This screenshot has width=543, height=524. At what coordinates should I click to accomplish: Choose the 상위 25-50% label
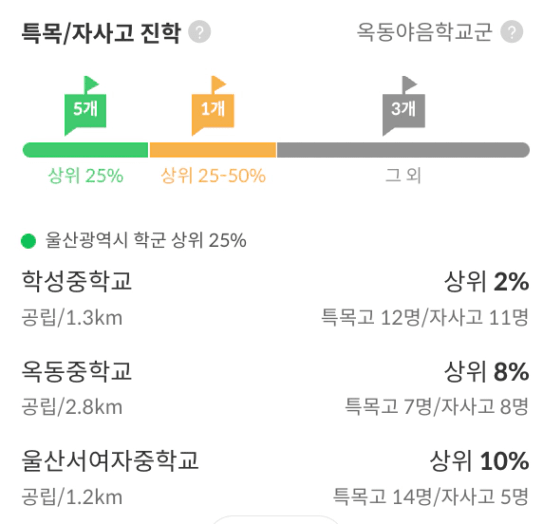click(x=213, y=176)
